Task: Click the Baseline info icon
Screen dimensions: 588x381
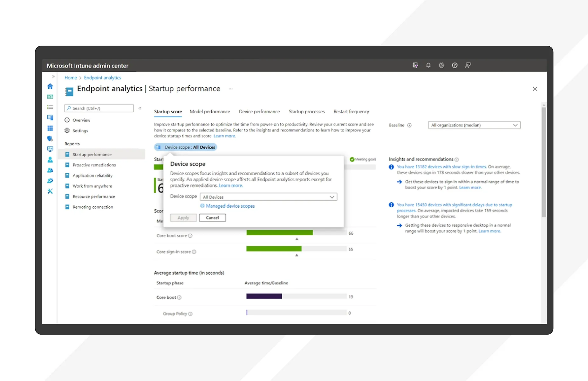Action: click(x=409, y=125)
